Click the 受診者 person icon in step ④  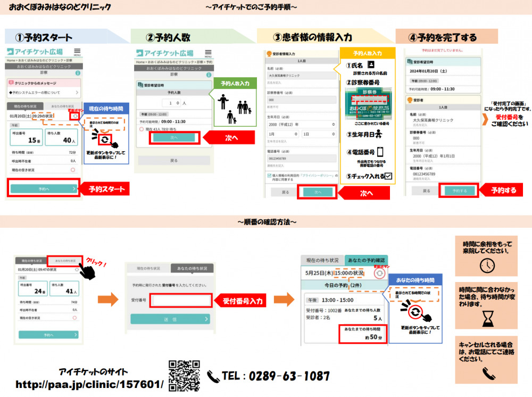point(410,100)
